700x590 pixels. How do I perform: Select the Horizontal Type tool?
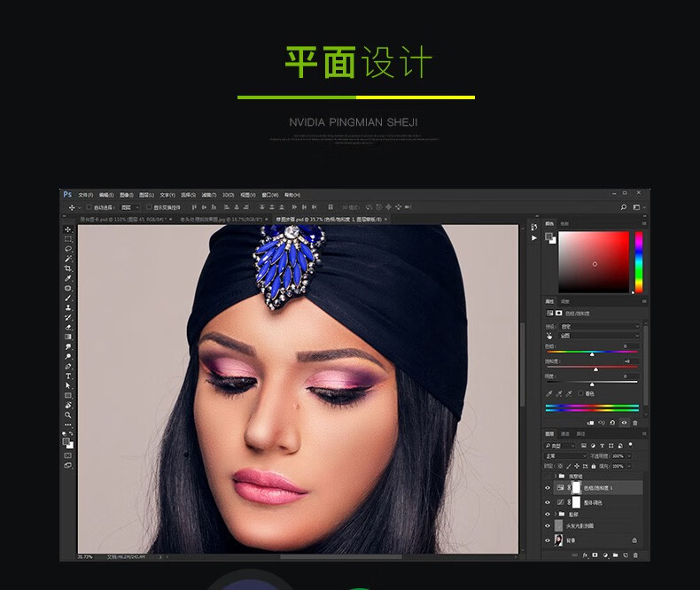(x=68, y=377)
